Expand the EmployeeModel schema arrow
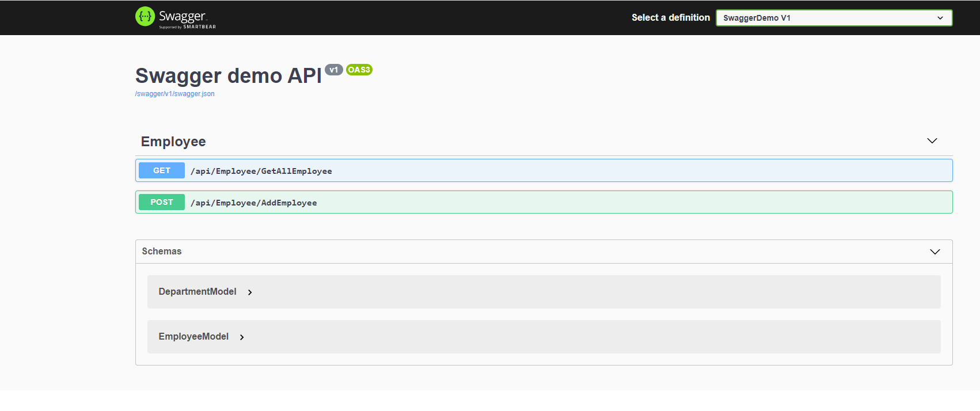This screenshot has width=980, height=411. pos(242,337)
